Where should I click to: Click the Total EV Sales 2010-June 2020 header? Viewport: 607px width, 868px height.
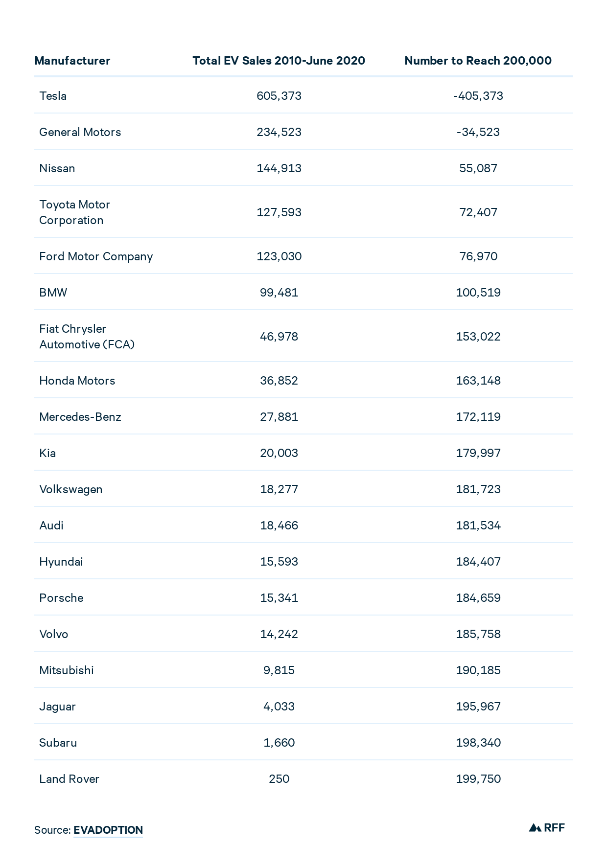point(279,61)
